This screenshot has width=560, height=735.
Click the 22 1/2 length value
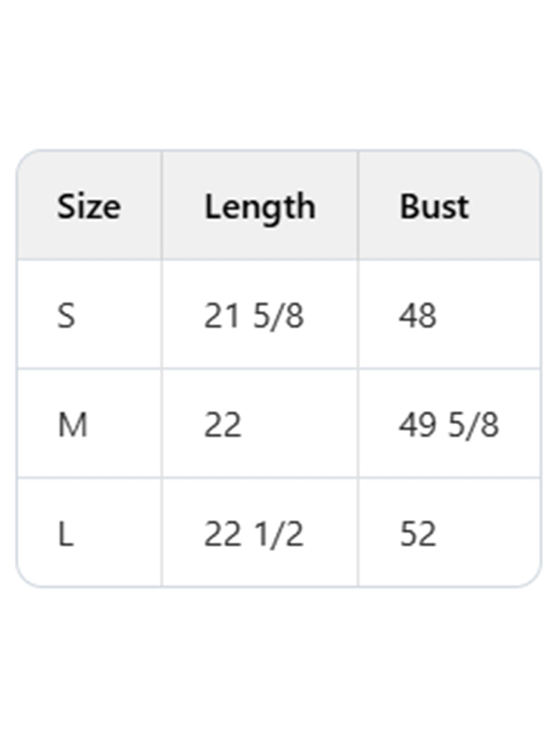(253, 534)
